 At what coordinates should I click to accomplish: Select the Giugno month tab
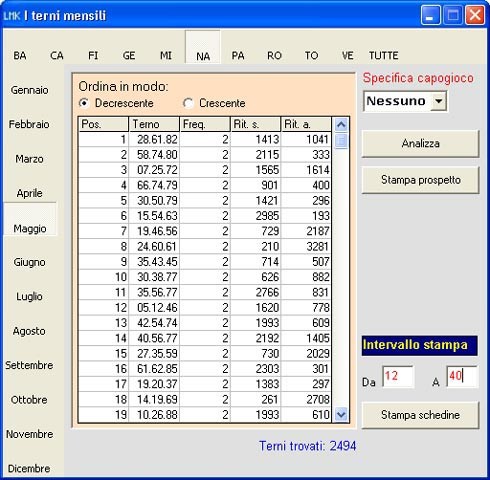click(29, 262)
